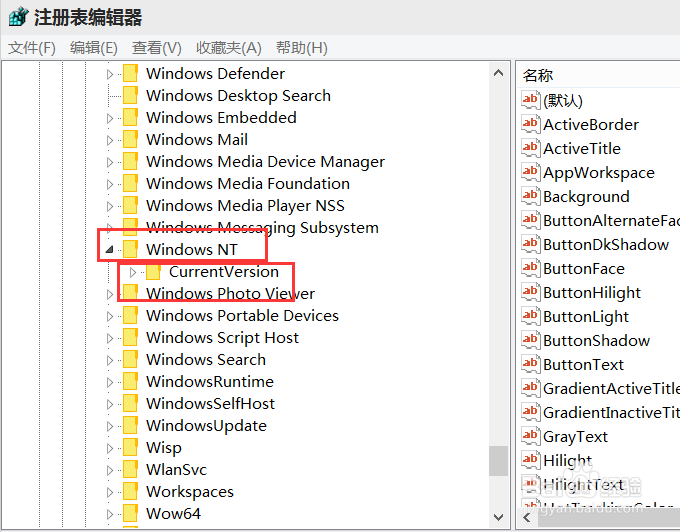
Task: Click tree pane scroll up arrow
Action: coord(498,73)
